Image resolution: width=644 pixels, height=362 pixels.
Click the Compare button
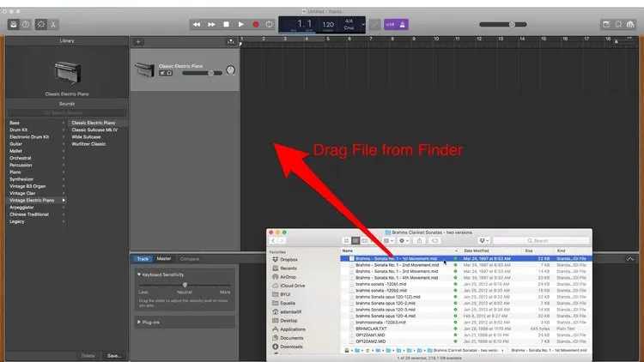pos(190,259)
